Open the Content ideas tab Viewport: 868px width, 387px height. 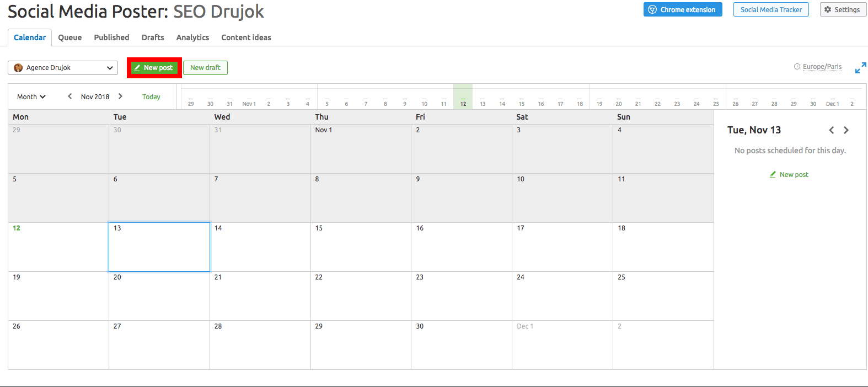[x=246, y=37]
